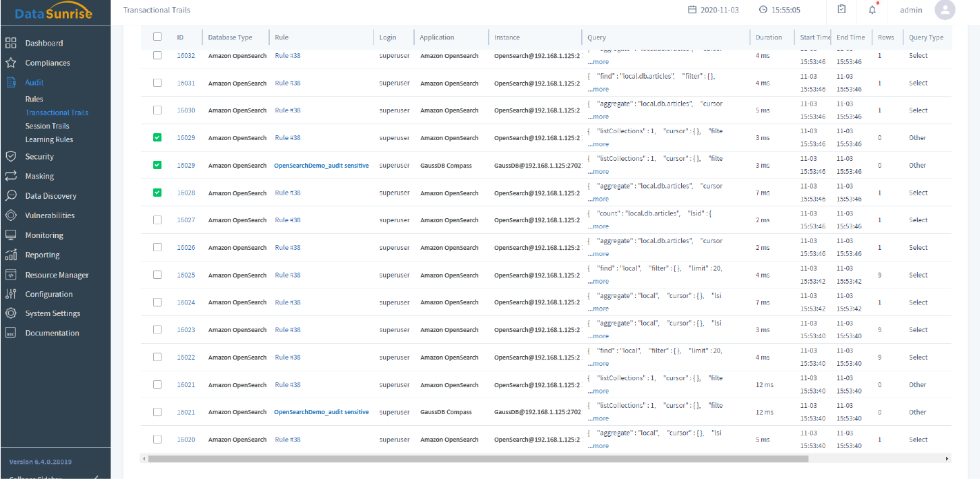Click the Masking arrows icon

pyautogui.click(x=11, y=176)
